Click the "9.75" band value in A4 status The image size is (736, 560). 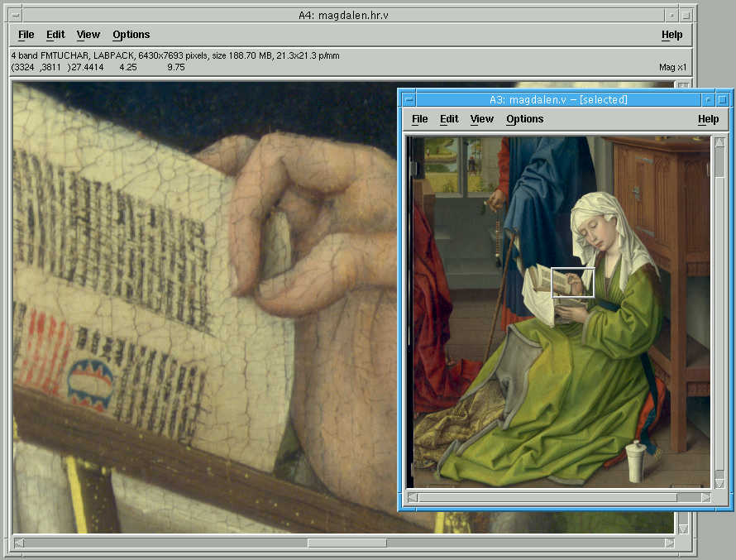[x=176, y=68]
